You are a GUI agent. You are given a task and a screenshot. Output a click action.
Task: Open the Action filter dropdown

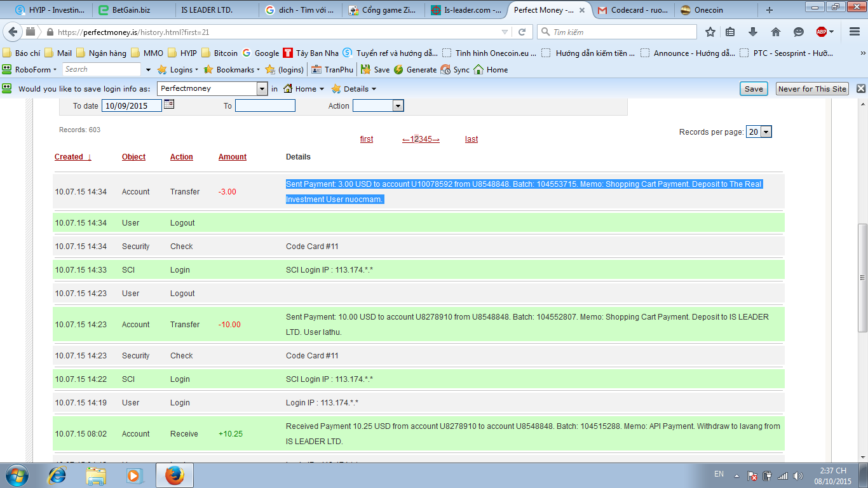click(x=398, y=106)
